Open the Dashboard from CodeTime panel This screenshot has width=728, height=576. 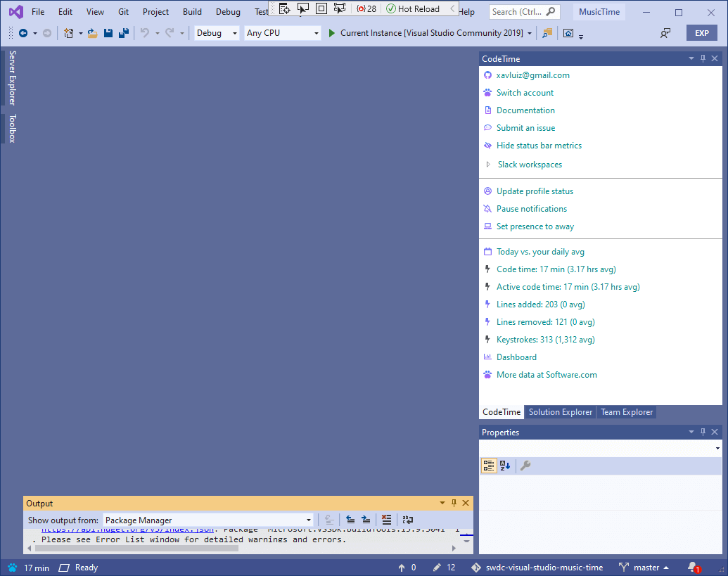516,357
